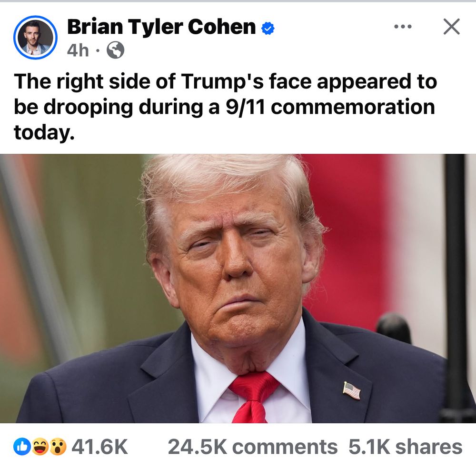Click the blue verified badge
Screen dimensions: 476x459
[268, 28]
